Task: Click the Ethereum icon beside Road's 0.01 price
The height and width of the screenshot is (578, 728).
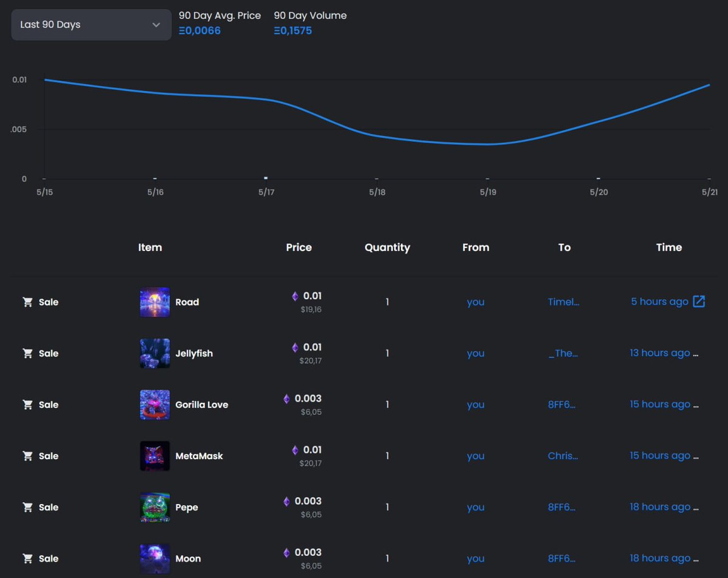Action: pos(295,296)
